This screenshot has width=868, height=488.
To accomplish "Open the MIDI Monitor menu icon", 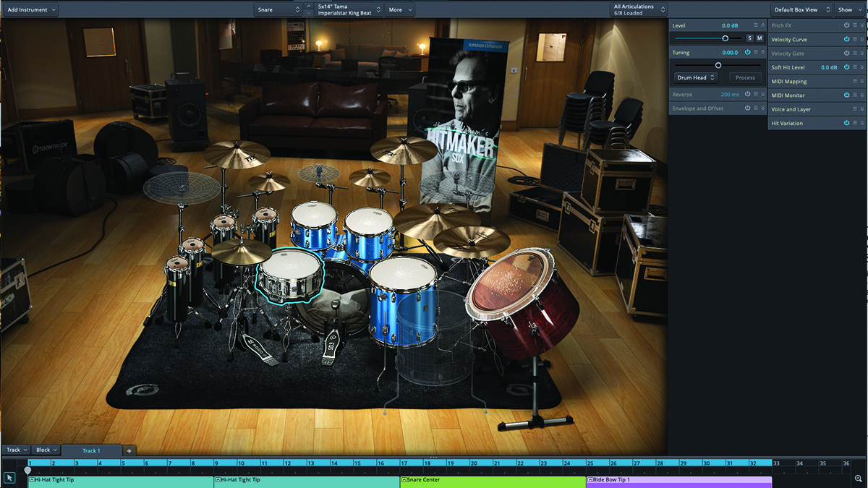I will coord(854,95).
